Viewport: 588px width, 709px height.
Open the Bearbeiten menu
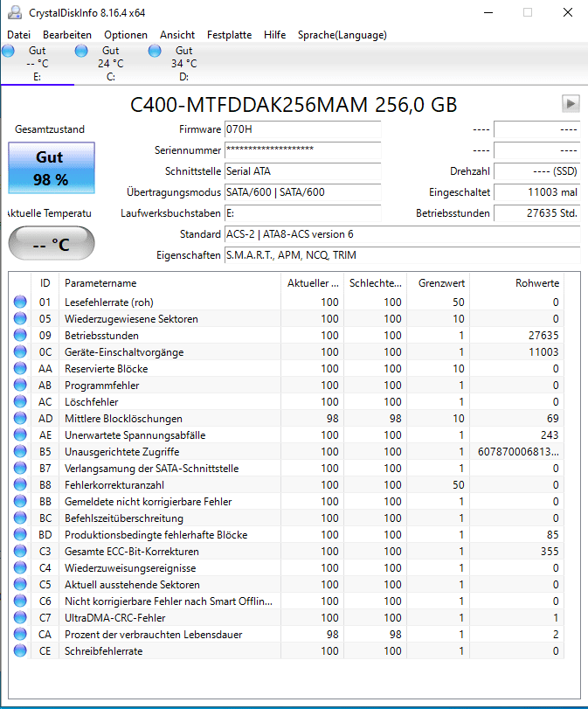67,35
